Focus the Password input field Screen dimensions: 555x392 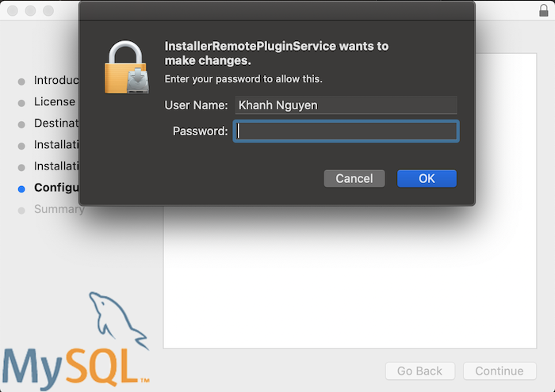[x=346, y=131]
